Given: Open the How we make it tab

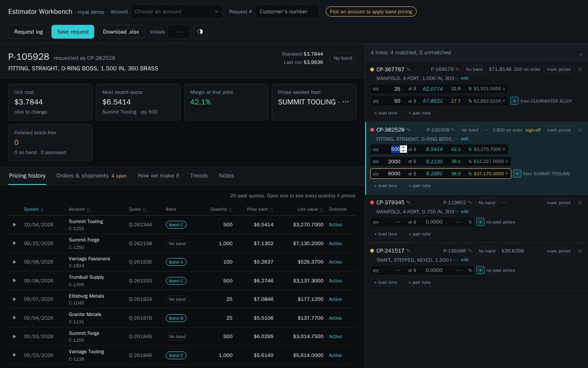Looking at the screenshot, I should pyautogui.click(x=158, y=176).
